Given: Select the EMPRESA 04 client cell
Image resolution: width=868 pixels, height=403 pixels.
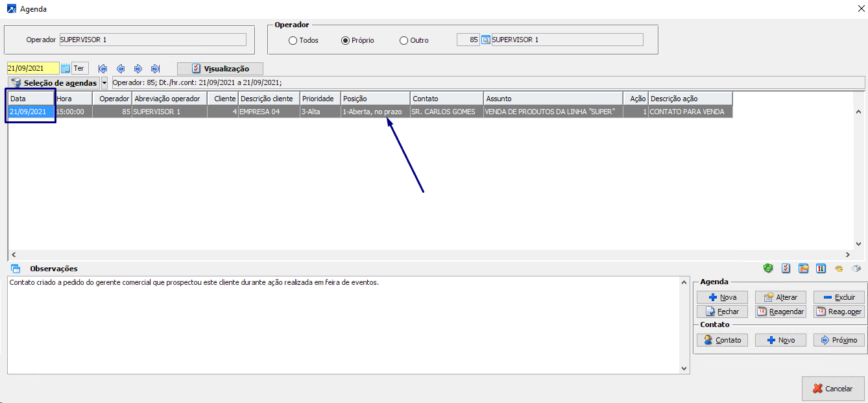Looking at the screenshot, I should 269,112.
